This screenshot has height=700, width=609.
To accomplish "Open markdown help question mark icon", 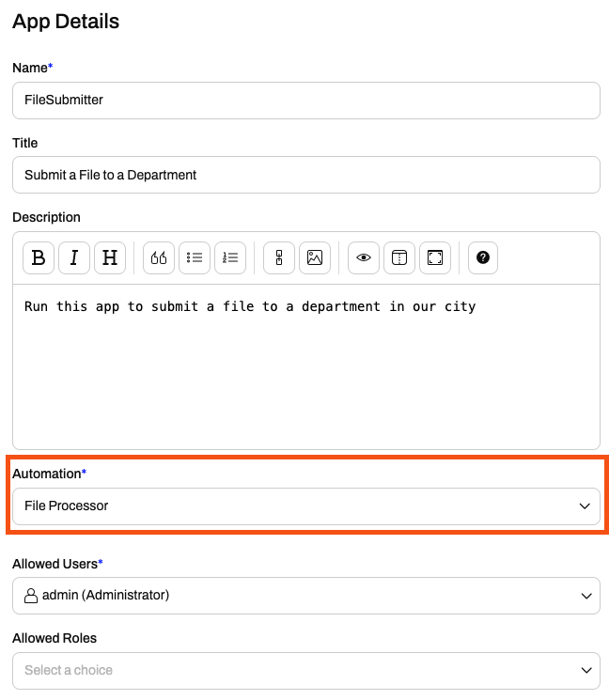I will point(483,257).
